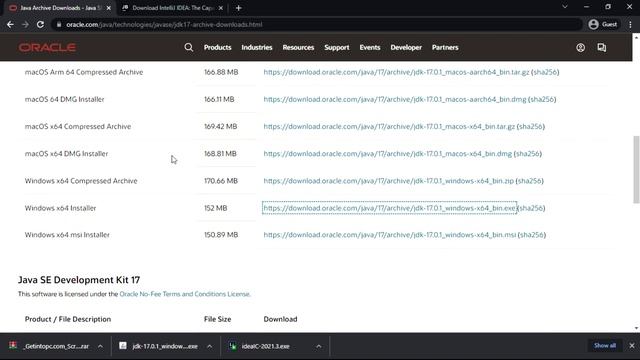Open the Support menu

tap(337, 47)
